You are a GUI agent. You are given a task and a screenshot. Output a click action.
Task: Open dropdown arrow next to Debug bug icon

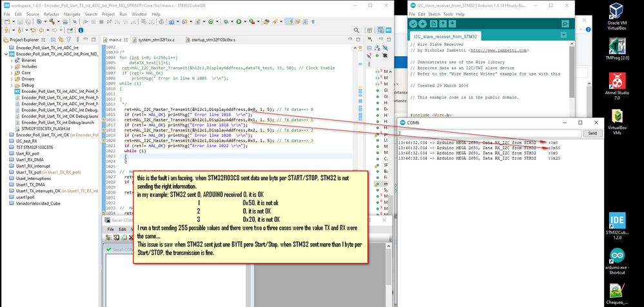[232, 21]
